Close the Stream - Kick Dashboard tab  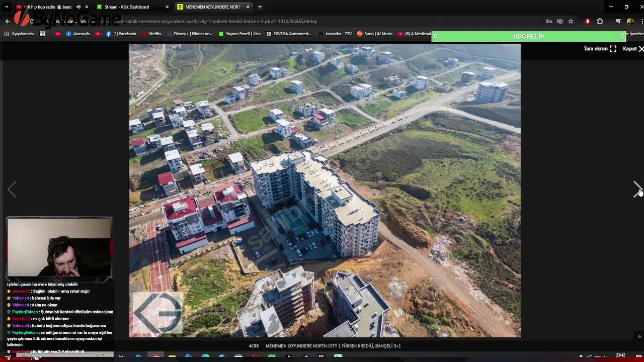click(167, 7)
